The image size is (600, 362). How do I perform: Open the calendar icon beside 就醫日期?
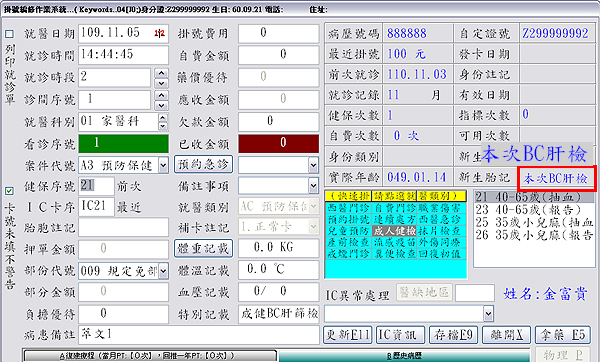point(160,34)
